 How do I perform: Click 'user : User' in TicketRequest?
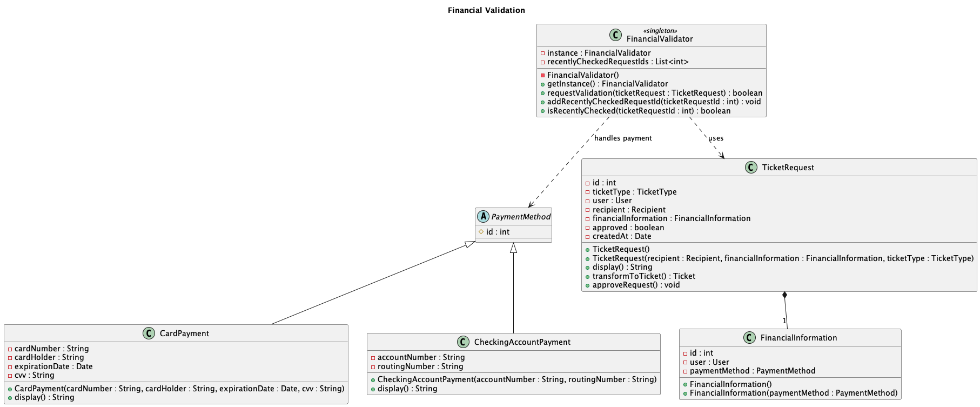[x=612, y=201]
